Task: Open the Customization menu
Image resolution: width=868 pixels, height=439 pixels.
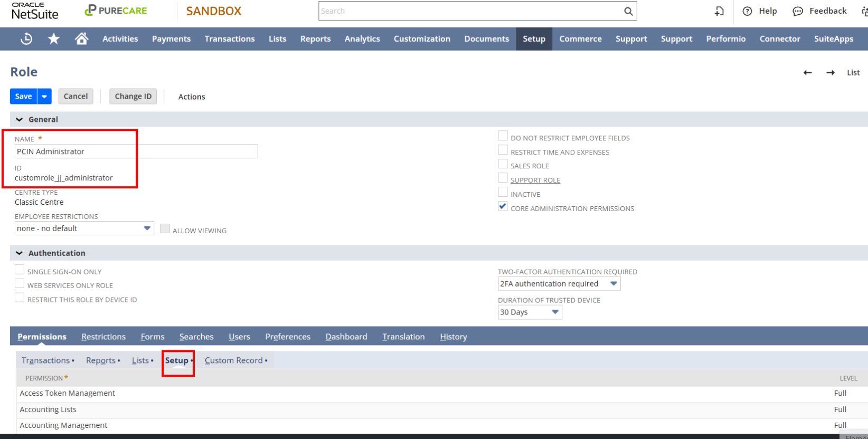Action: [x=422, y=39]
